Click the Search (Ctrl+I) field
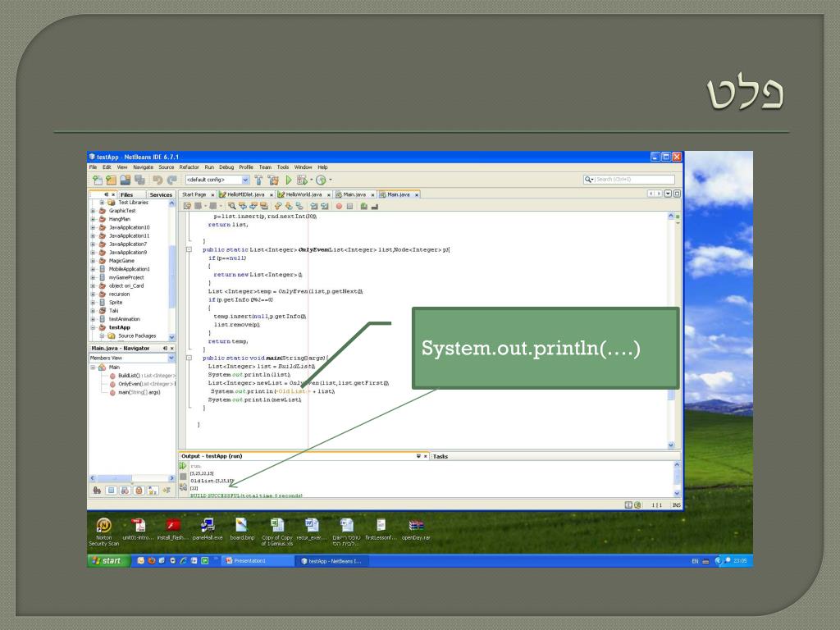840x630 pixels. [629, 180]
